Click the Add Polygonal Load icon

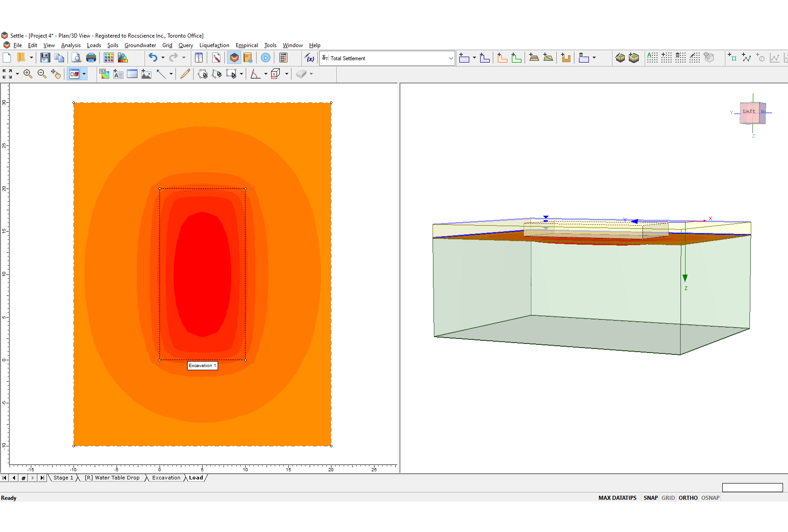click(x=485, y=58)
